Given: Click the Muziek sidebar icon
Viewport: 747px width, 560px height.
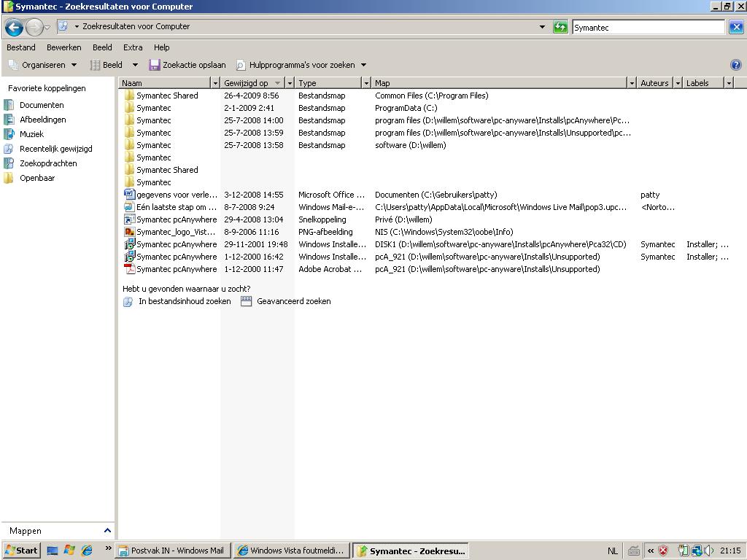Looking at the screenshot, I should 9,134.
